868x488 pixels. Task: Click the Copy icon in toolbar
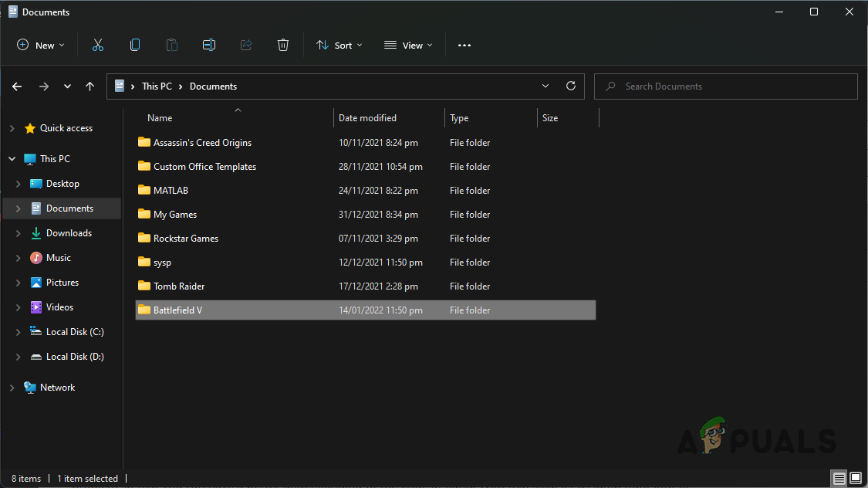click(135, 46)
